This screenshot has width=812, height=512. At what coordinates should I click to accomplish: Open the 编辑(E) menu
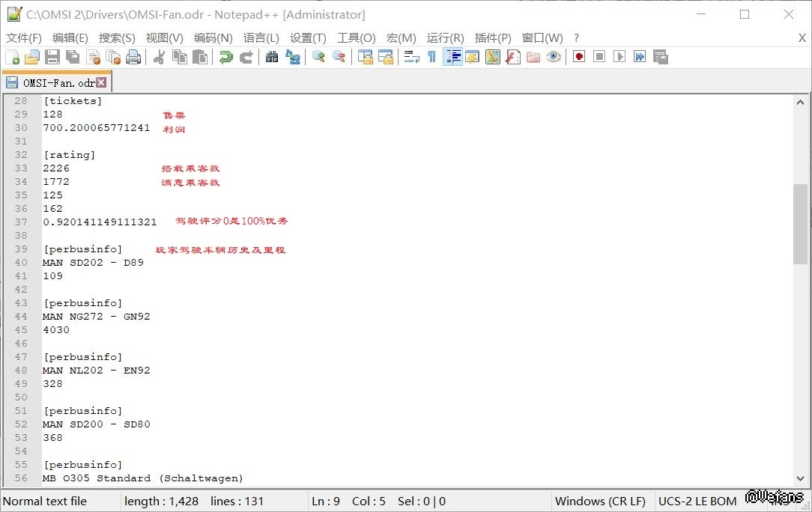click(x=70, y=37)
